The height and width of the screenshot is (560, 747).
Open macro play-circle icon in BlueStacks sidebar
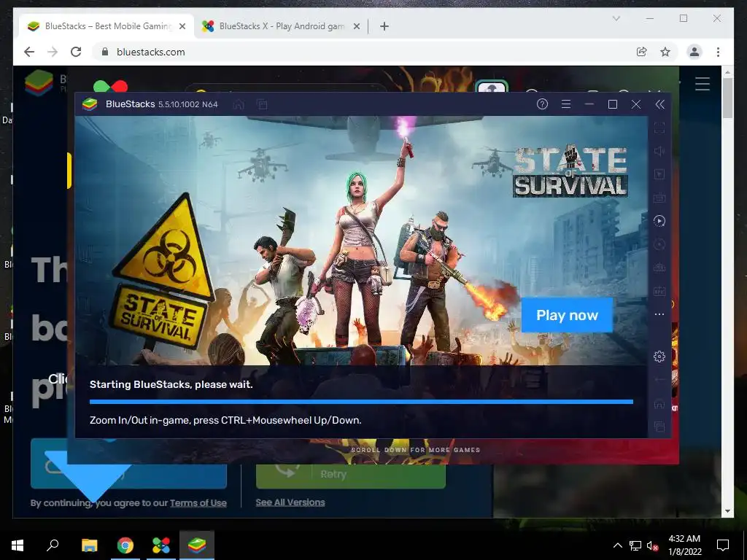[659, 221]
